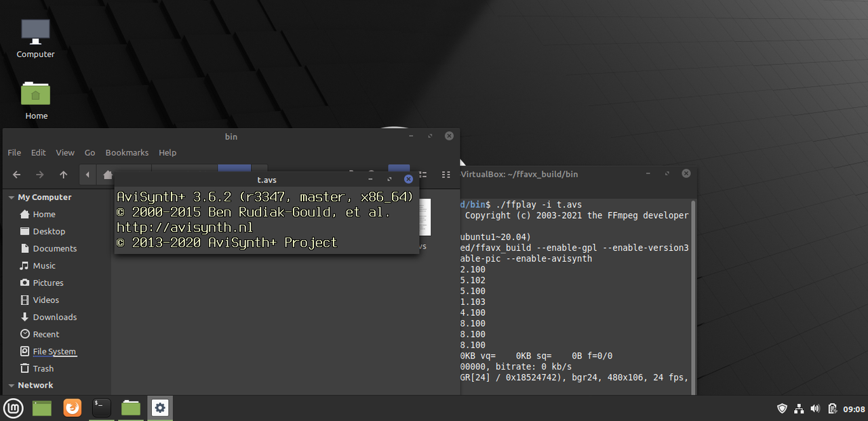The height and width of the screenshot is (421, 868).
Task: Go back in the bin file manager
Action: [17, 174]
